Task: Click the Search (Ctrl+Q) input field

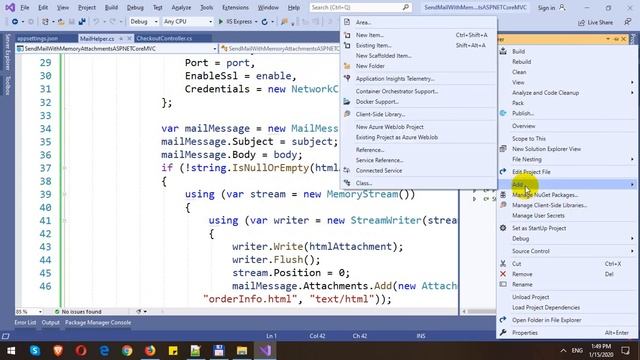Action: click(x=360, y=7)
